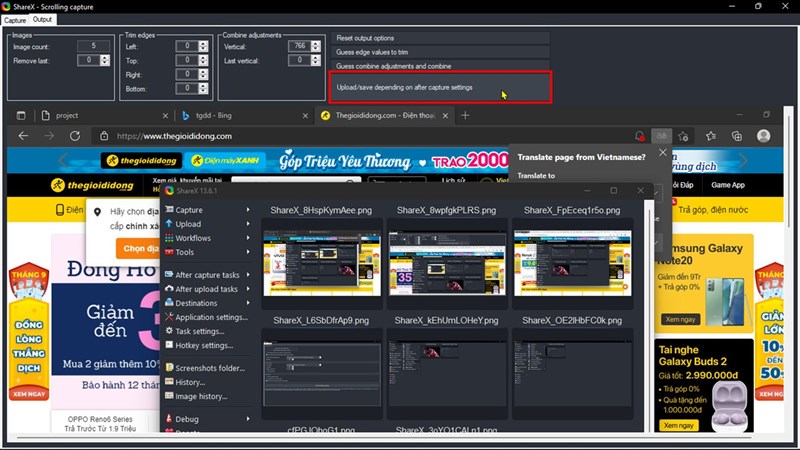800x450 pixels.
Task: Close the tgdd - Bing tab
Action: pyautogui.click(x=305, y=116)
